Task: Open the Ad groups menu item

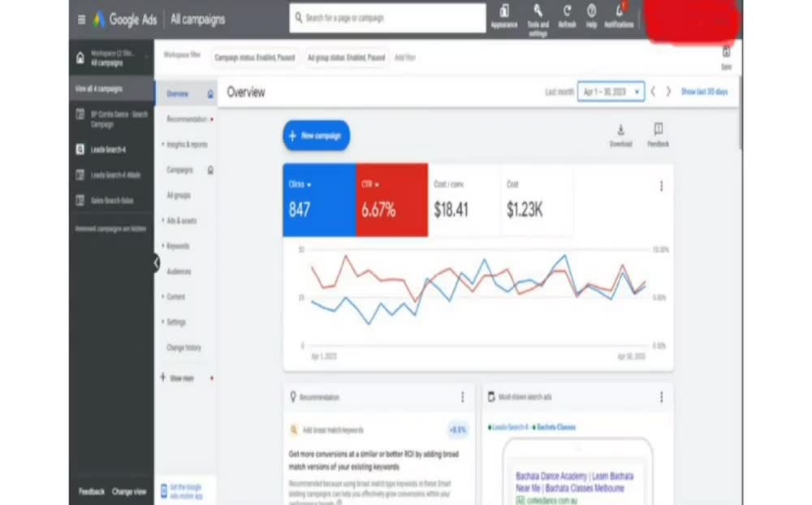Action: 179,196
